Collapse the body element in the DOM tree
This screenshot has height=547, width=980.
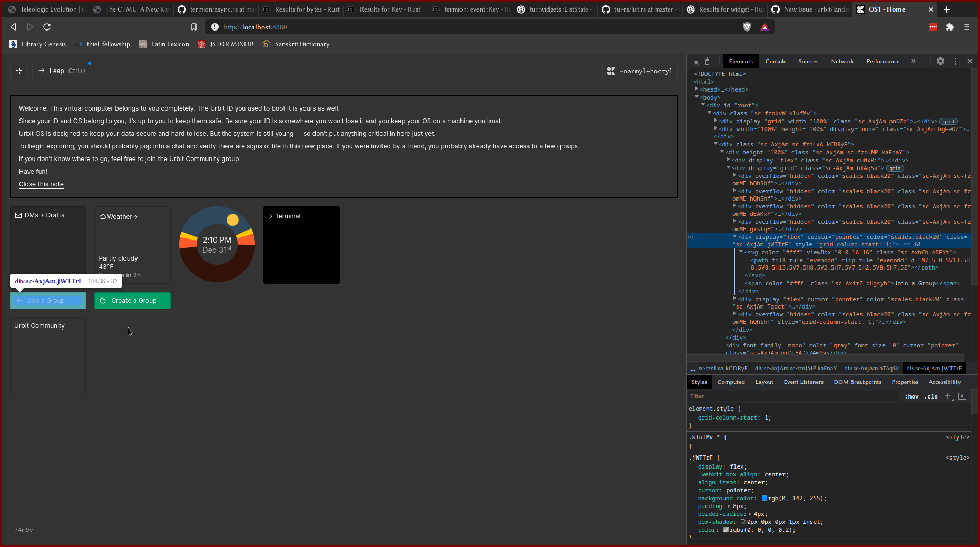(x=697, y=97)
